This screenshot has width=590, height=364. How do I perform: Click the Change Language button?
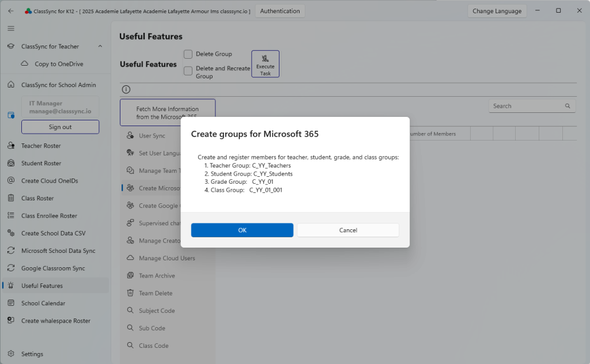point(497,11)
